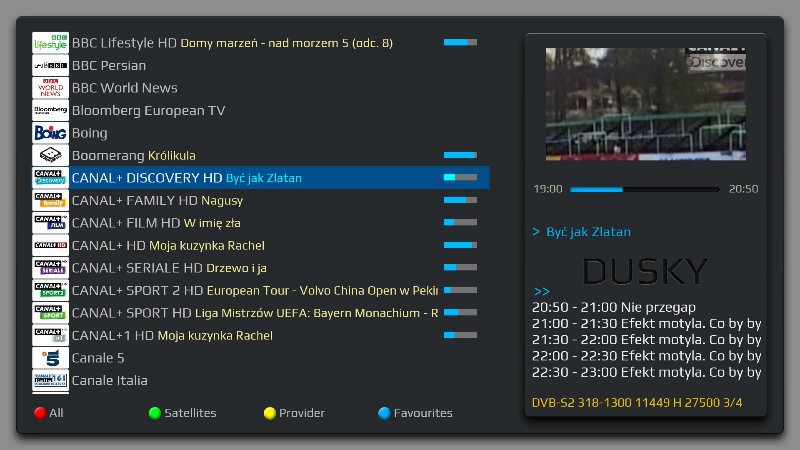
Task: Click the BBC Lifestyle channel logo icon
Action: (50, 43)
